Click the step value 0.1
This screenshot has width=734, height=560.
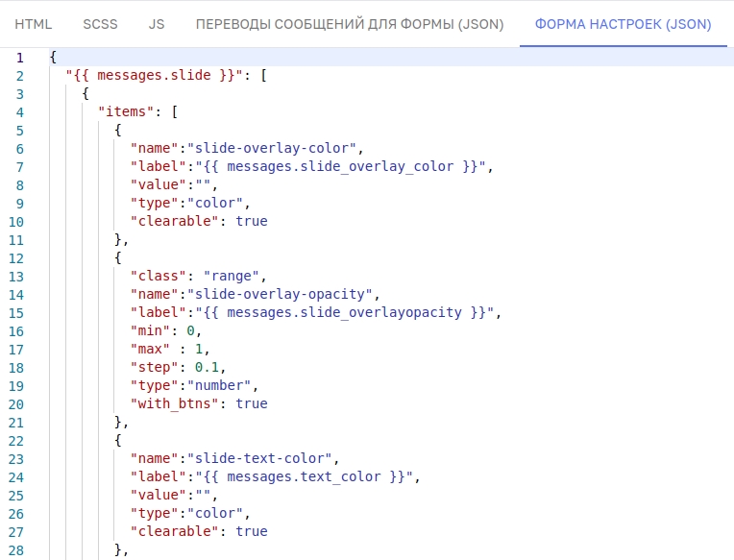pyautogui.click(x=207, y=367)
